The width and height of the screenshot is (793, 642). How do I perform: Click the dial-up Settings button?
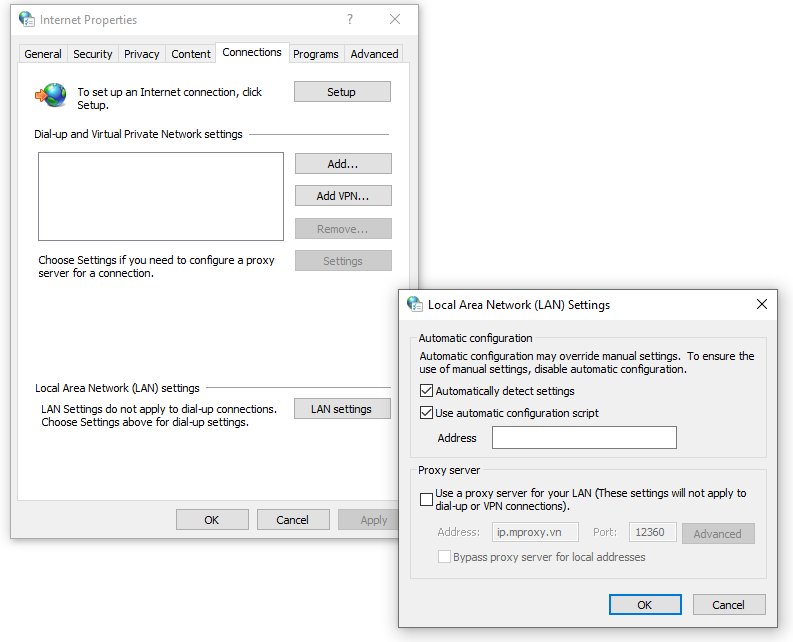[343, 261]
